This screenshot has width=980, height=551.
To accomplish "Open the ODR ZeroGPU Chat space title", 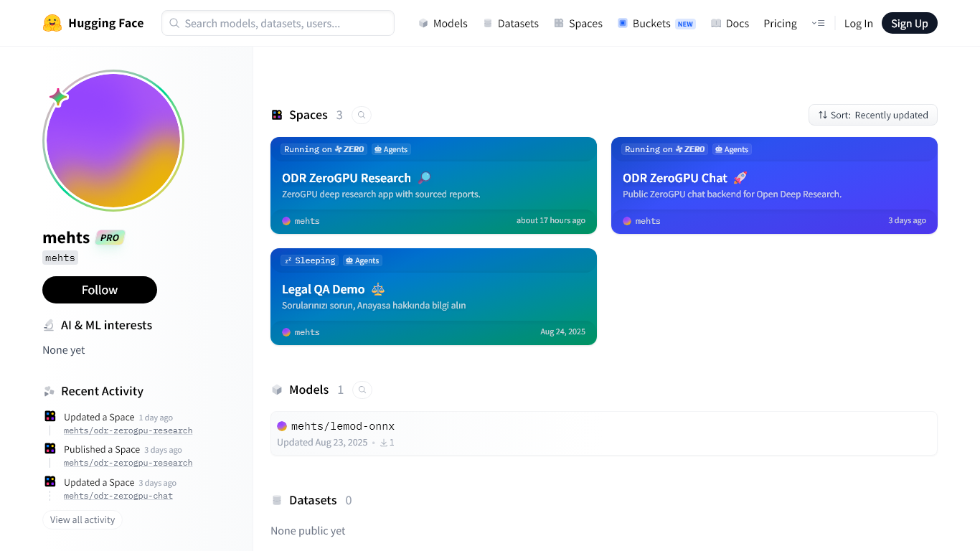I will click(x=675, y=178).
